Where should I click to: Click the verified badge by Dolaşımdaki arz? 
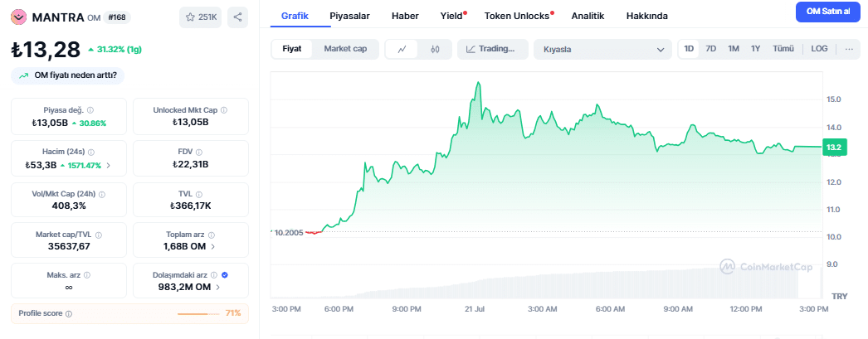224,275
